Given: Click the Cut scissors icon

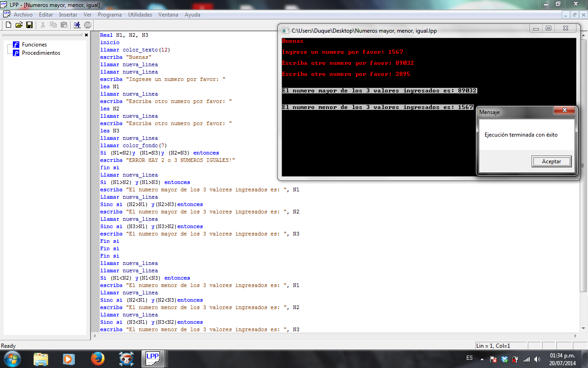Looking at the screenshot, I should (43, 25).
